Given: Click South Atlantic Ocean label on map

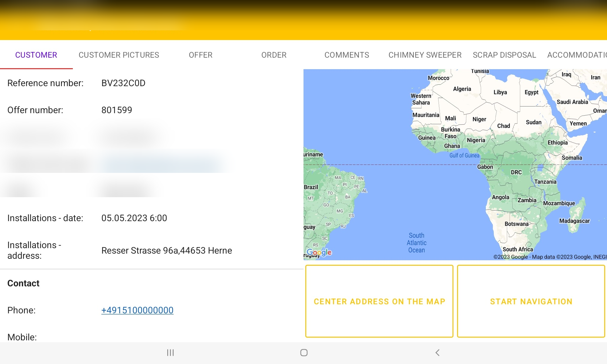Looking at the screenshot, I should coord(416,243).
